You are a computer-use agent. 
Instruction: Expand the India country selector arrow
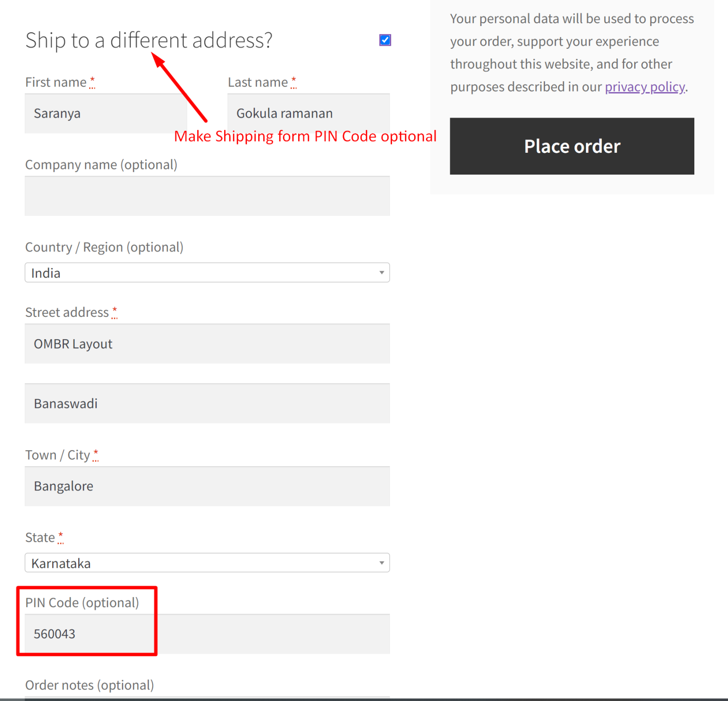point(382,273)
